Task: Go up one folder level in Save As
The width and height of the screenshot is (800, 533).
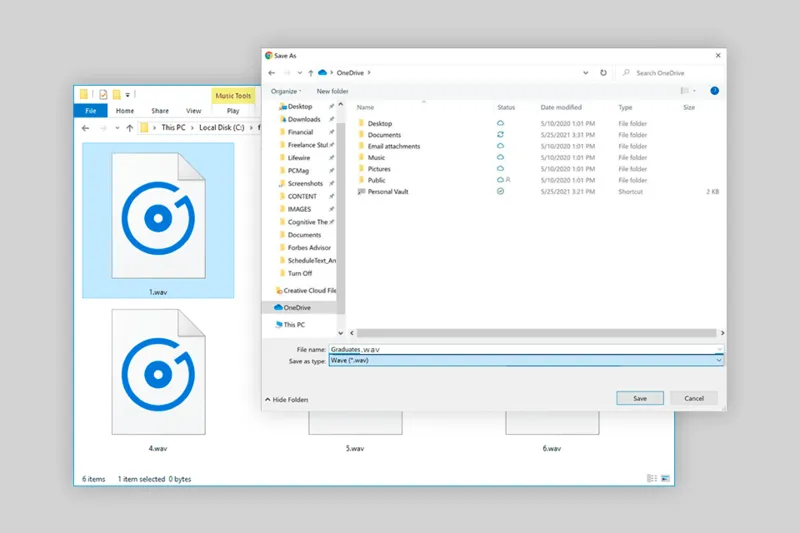Action: tap(311, 73)
